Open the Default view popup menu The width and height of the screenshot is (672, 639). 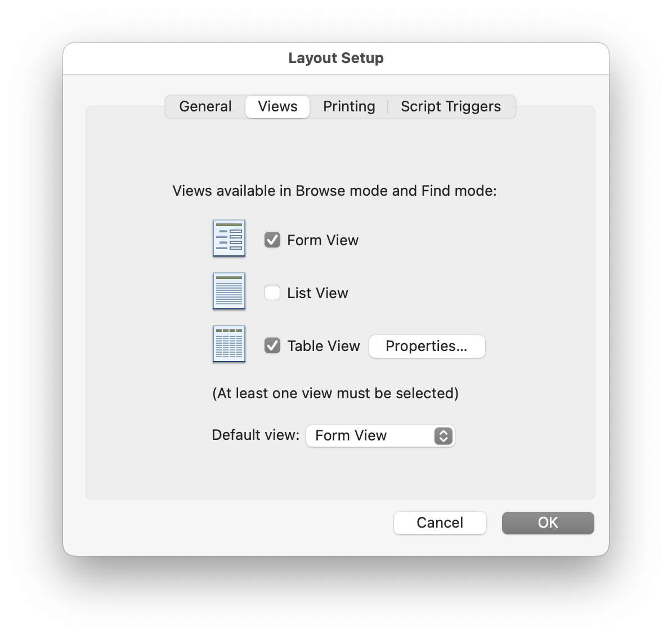pos(380,435)
